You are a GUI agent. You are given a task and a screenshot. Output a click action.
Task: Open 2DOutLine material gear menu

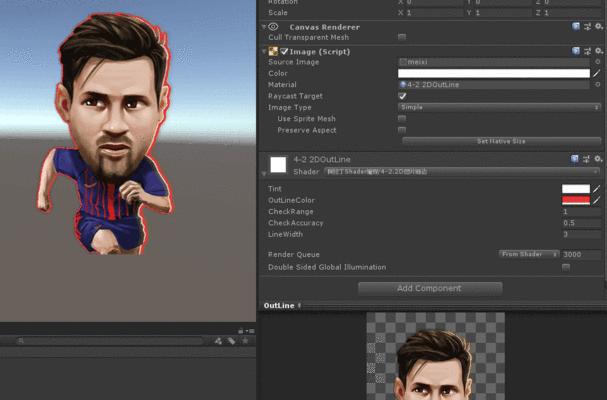(x=598, y=159)
